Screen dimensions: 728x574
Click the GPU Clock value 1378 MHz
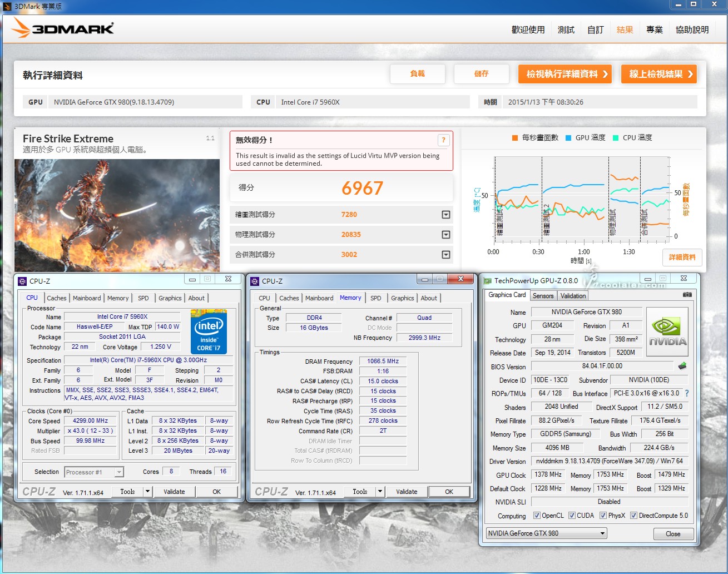(548, 475)
